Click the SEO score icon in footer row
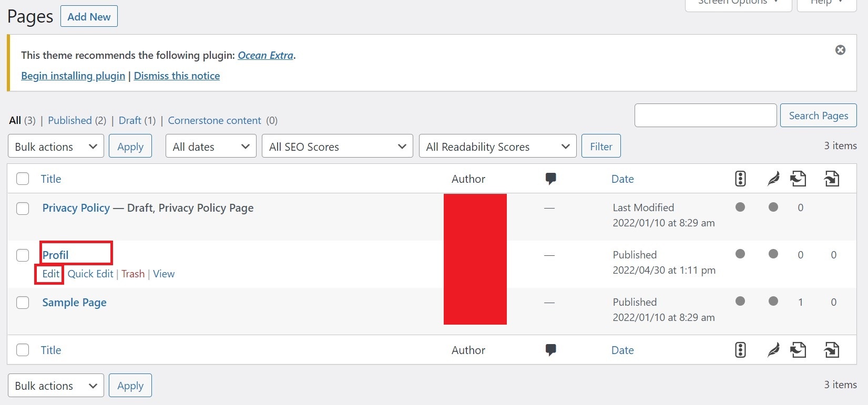Screen dimensions: 868x405 [740, 350]
